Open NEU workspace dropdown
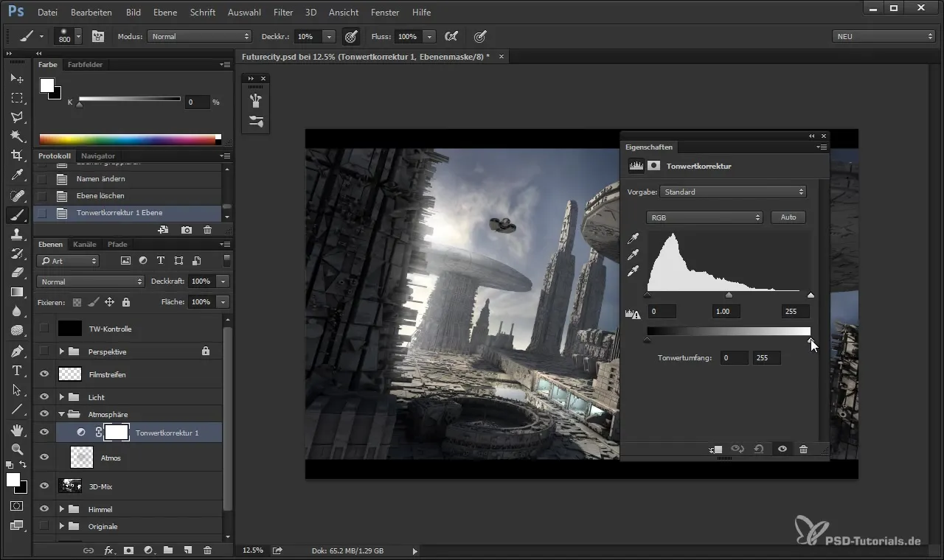 (x=884, y=36)
